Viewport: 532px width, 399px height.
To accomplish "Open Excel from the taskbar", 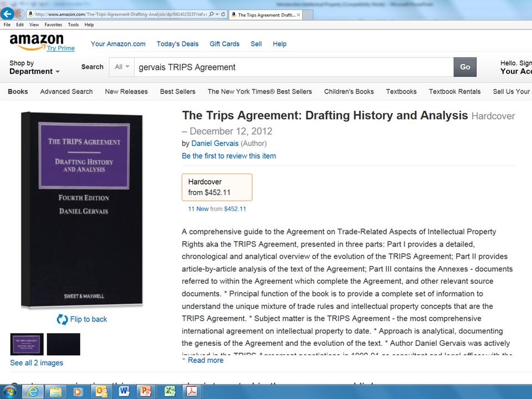I will click(x=169, y=392).
